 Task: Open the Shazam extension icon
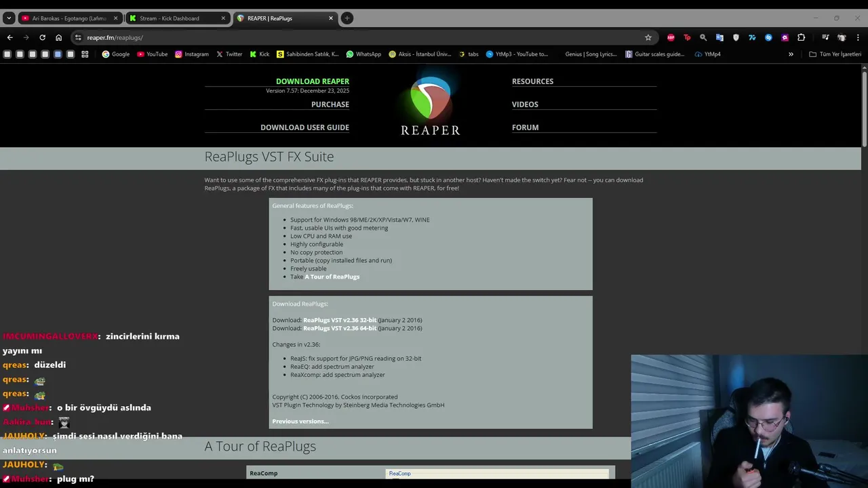tap(768, 37)
